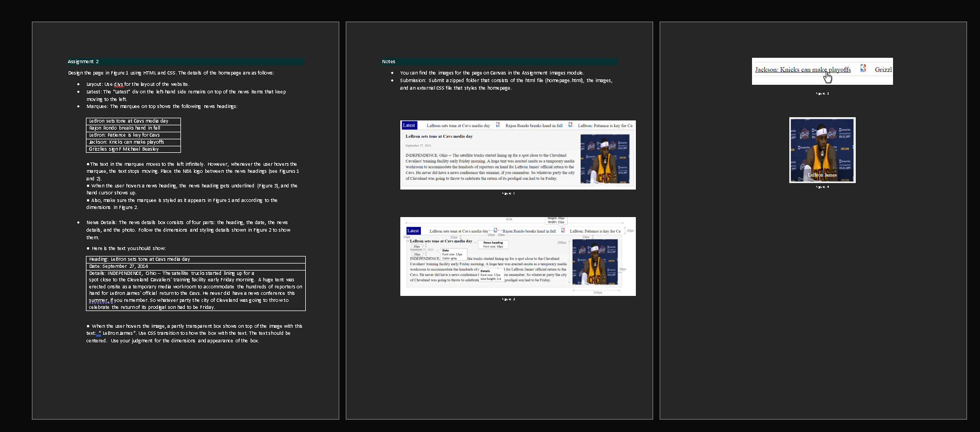Click the 'Date: September 27, 2014' table row

(196, 266)
